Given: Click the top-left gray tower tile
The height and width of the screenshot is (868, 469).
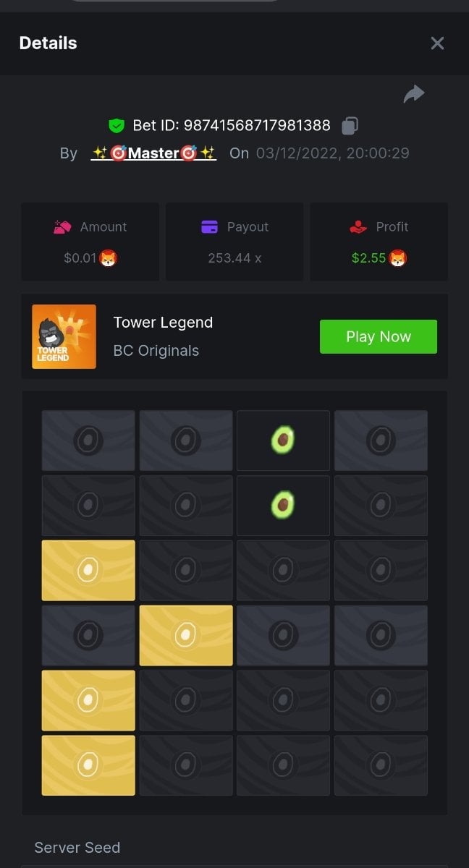Looking at the screenshot, I should (88, 440).
